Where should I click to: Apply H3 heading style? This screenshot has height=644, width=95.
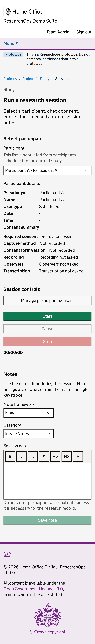[66, 456]
